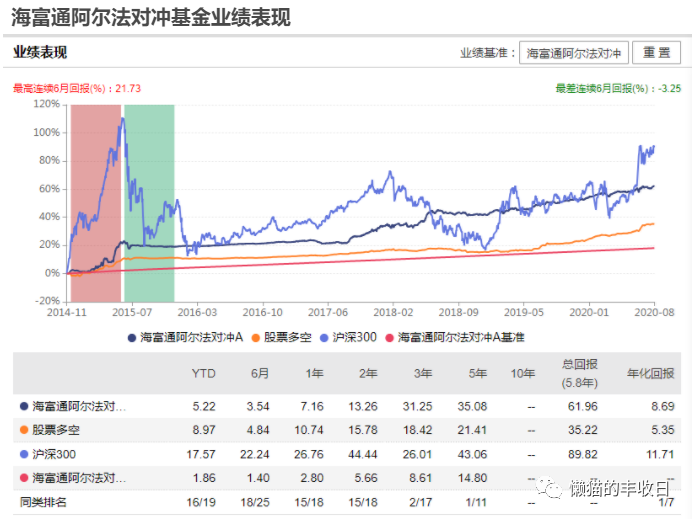The width and height of the screenshot is (693, 519).
Task: Select the 1年 column header
Action: point(314,374)
